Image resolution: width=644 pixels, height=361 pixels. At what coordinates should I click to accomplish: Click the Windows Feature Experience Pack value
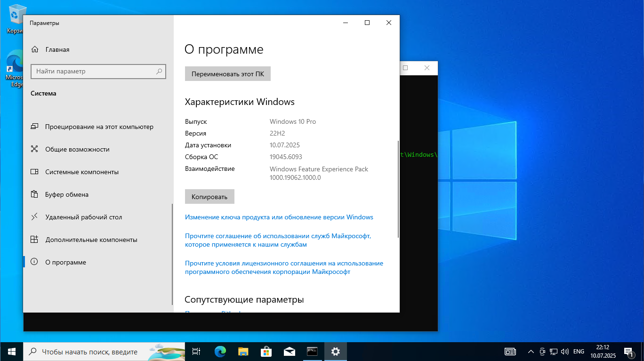(319, 173)
